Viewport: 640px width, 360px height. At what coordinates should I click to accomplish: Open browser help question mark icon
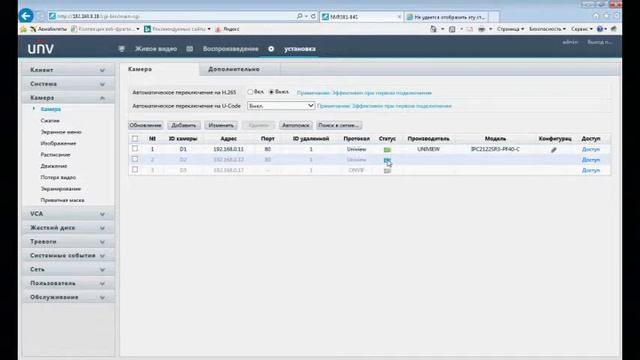[x=600, y=29]
